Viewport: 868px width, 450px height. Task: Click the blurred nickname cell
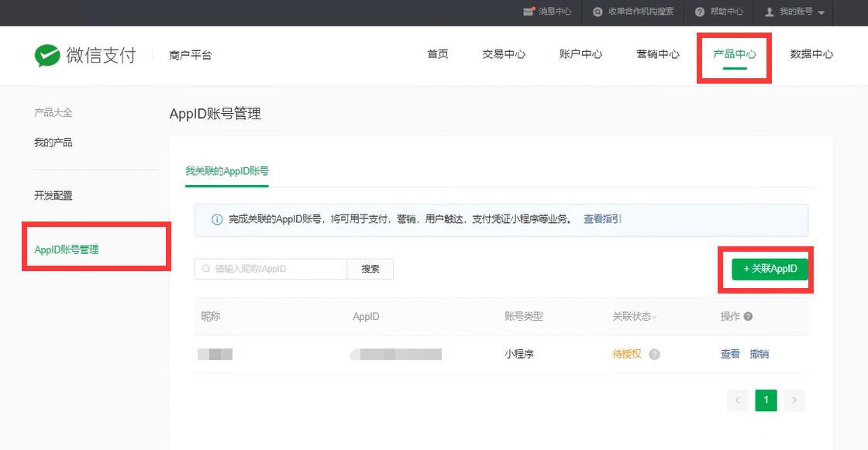(x=215, y=354)
